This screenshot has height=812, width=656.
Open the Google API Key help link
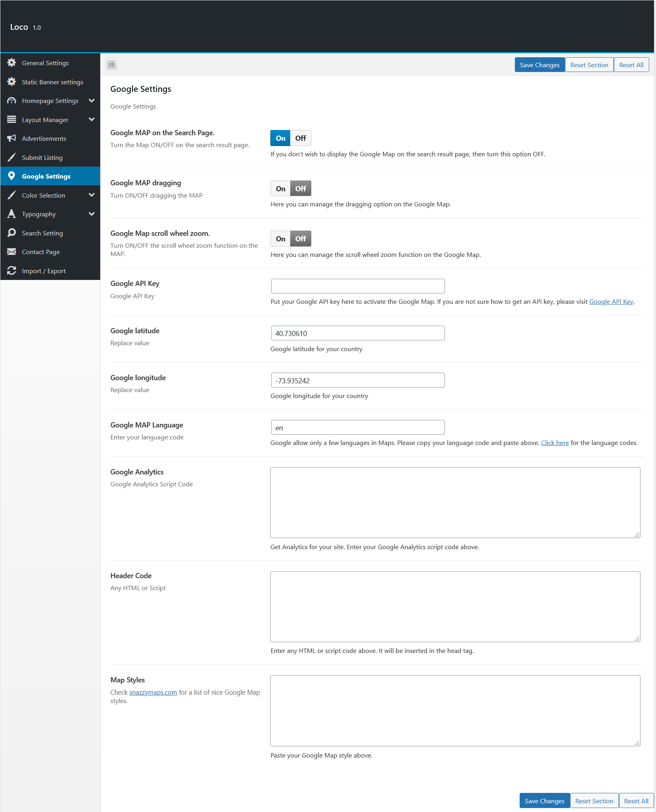[611, 302]
